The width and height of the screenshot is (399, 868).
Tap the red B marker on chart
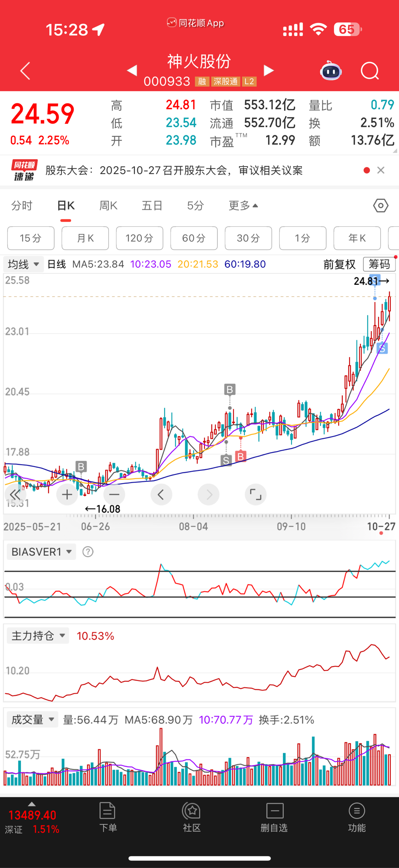point(241,456)
